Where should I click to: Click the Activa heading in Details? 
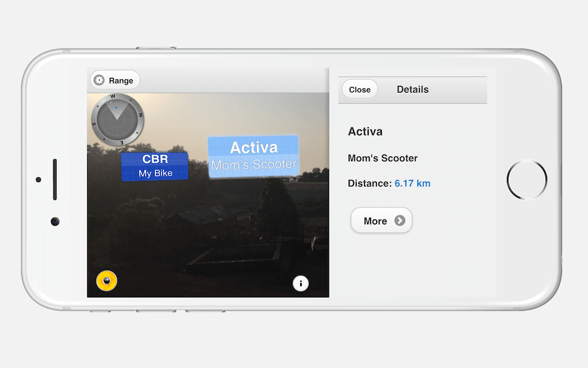tap(365, 131)
